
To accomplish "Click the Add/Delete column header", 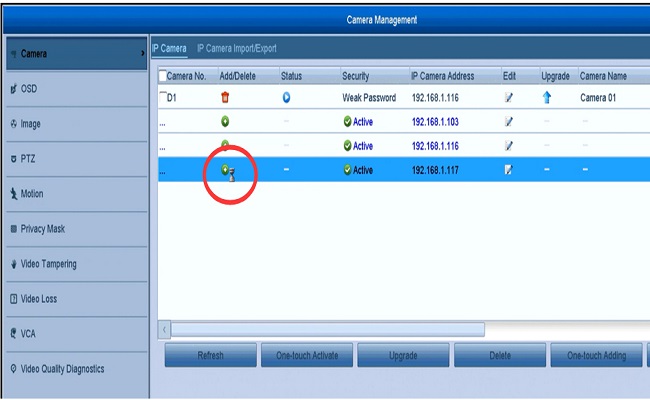I will (x=249, y=76).
